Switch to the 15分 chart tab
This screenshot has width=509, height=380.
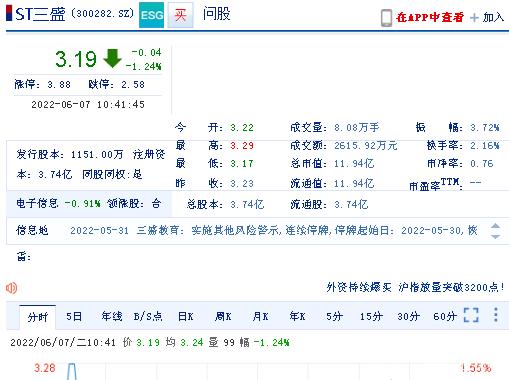[371, 316]
